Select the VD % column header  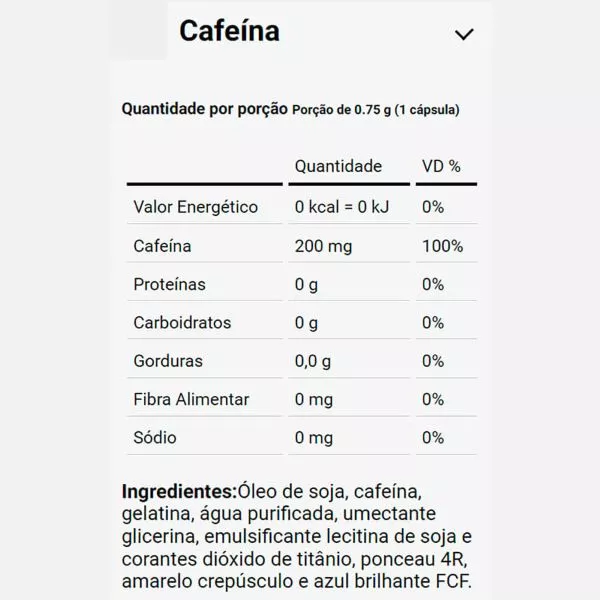point(441,166)
